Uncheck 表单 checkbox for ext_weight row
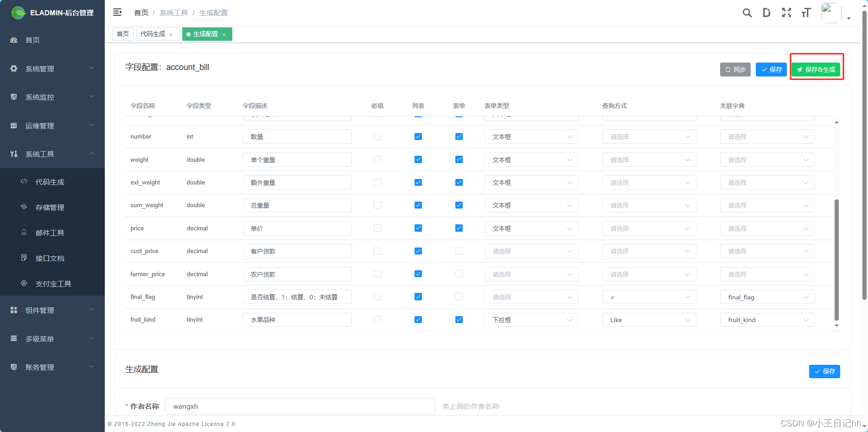 click(x=459, y=183)
